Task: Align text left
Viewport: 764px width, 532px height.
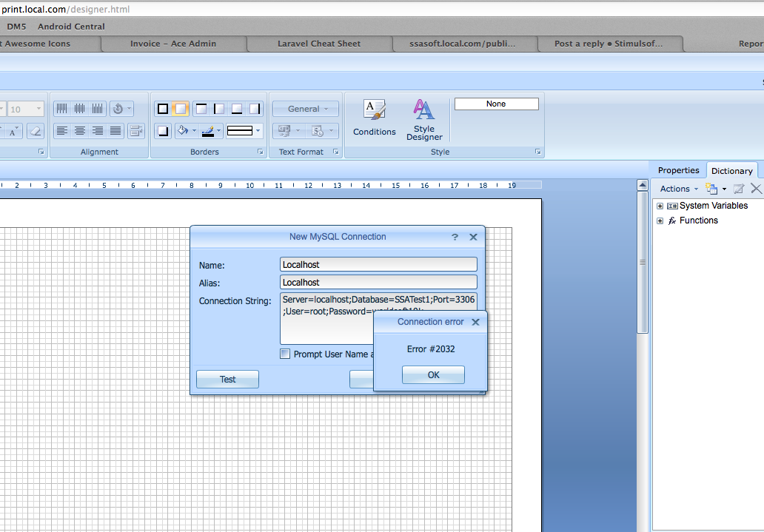Action: [x=62, y=130]
